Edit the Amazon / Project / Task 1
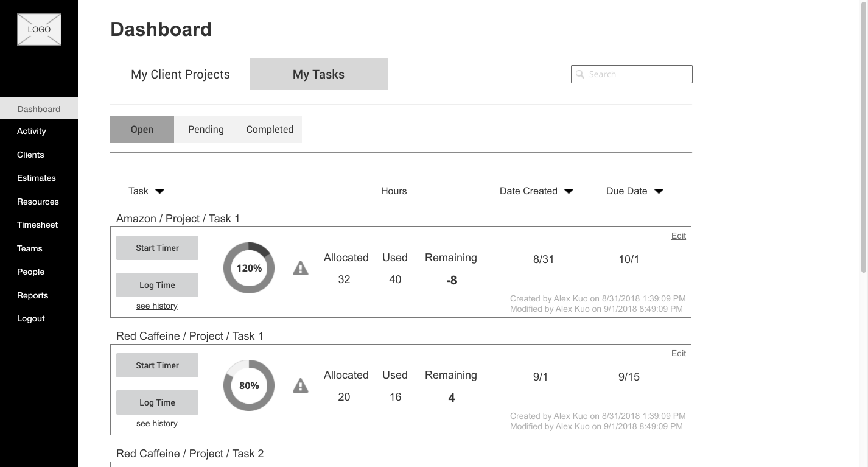 tap(678, 236)
